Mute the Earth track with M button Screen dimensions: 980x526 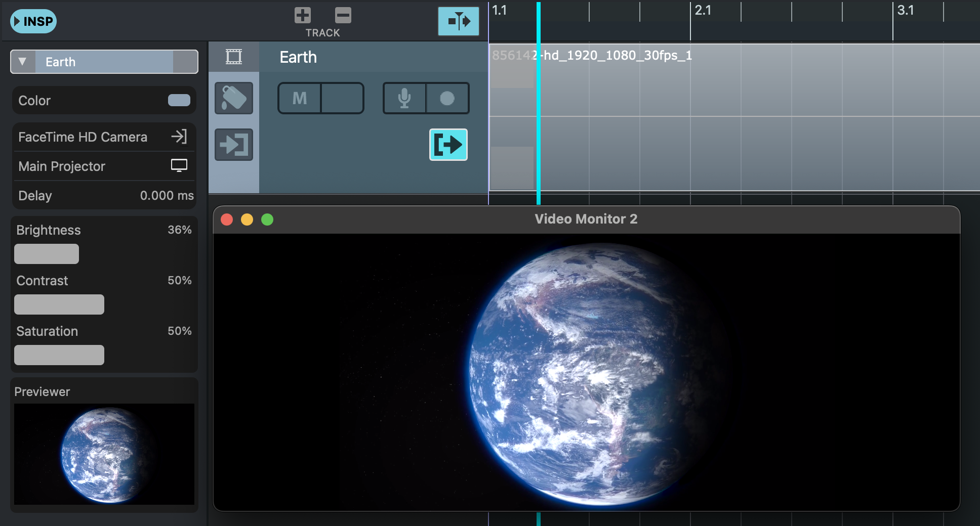pyautogui.click(x=300, y=98)
